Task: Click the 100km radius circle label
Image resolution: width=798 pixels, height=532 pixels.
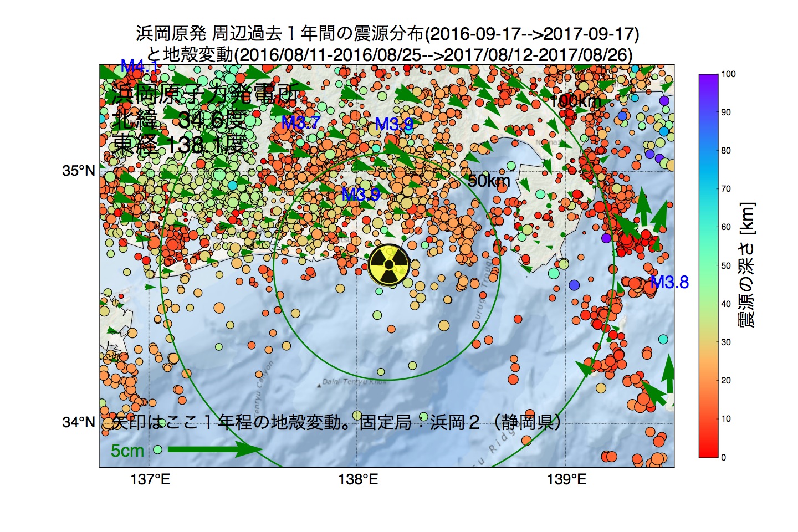Action: [x=576, y=101]
